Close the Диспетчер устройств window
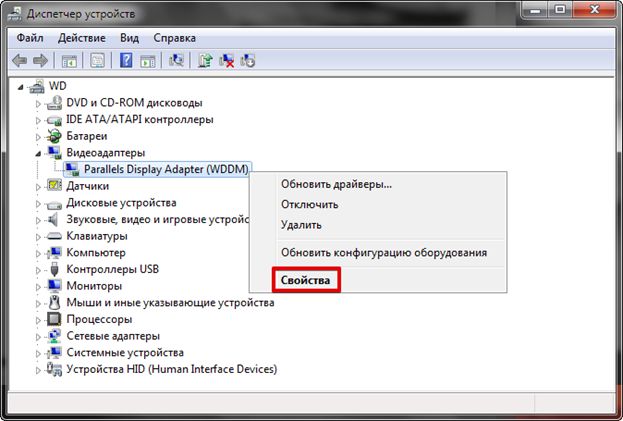The width and height of the screenshot is (623, 421). coord(594,10)
